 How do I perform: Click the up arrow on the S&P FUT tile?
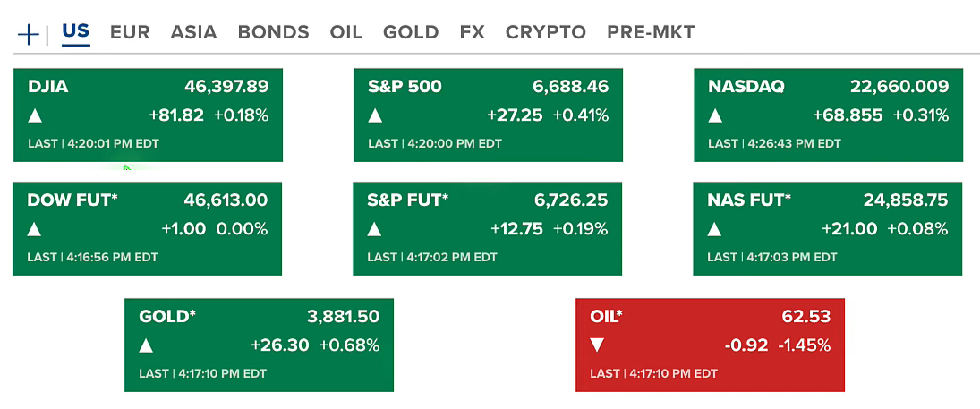pyautogui.click(x=375, y=229)
